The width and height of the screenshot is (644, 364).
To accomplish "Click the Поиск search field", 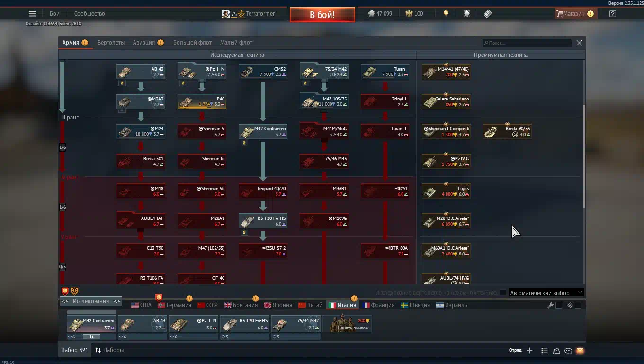I will (527, 43).
